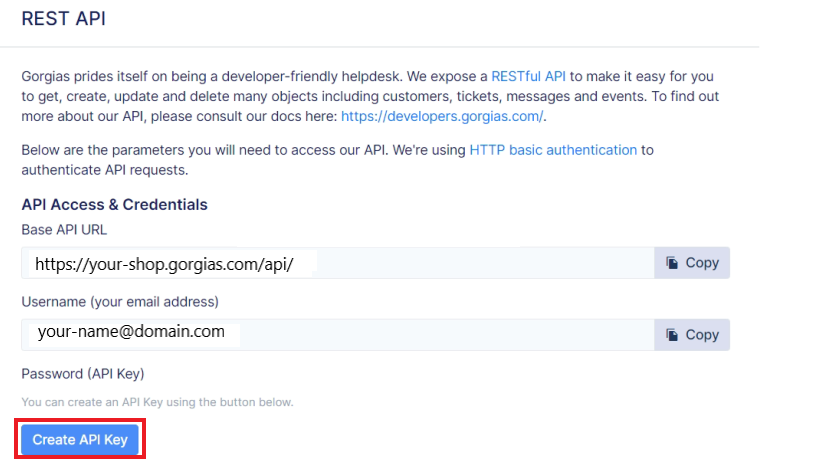This screenshot has height=462, width=820.
Task: Click the REST API page heading
Action: pyautogui.click(x=63, y=18)
